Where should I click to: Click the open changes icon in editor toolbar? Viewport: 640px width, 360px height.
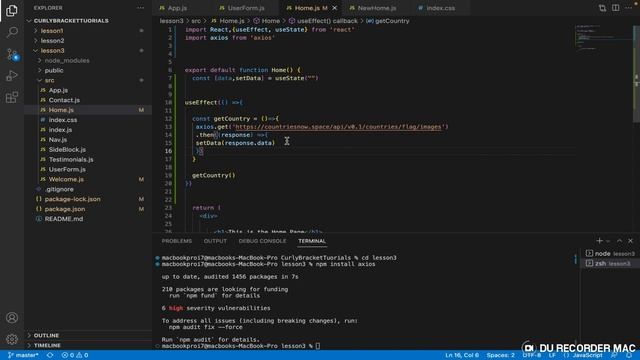(x=602, y=8)
